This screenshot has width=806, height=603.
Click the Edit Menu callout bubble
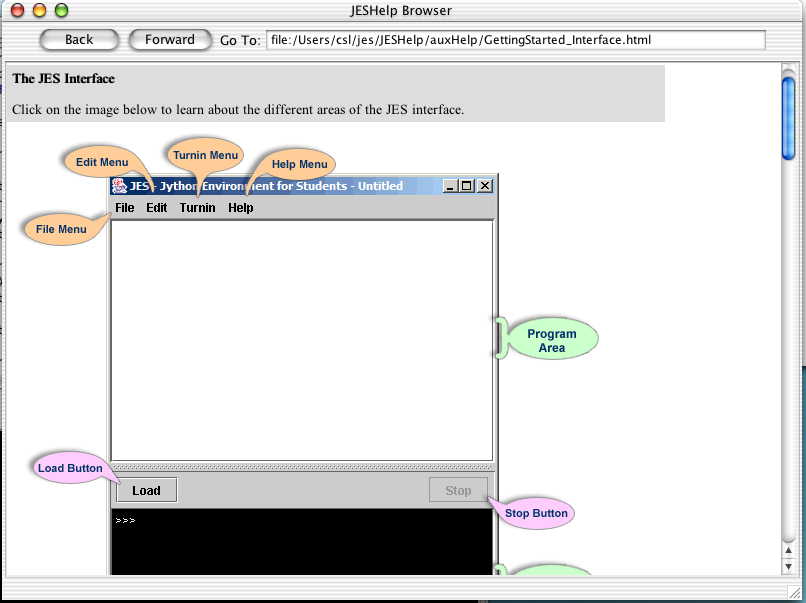click(x=102, y=162)
